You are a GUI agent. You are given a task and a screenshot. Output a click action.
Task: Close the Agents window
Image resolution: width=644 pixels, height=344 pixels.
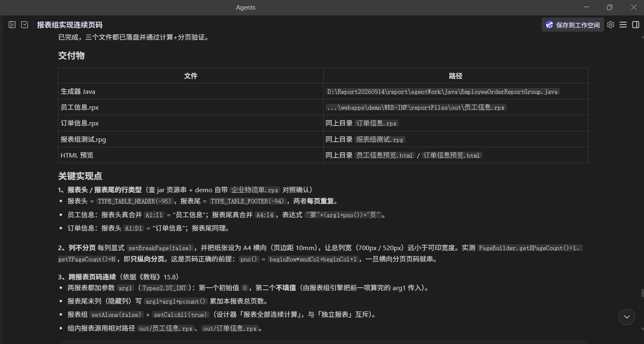click(633, 7)
